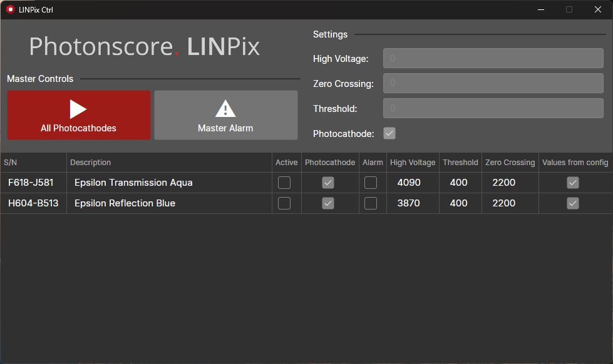Toggle Photocathode checkbox for Epsilon Reflection Blue
Viewport: 613px width, 364px height.
coord(328,203)
